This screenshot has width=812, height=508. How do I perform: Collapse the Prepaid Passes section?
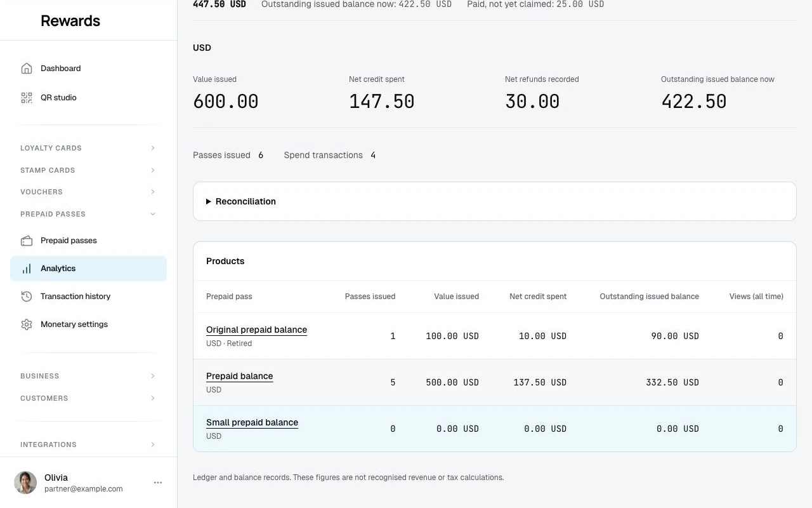click(x=88, y=214)
